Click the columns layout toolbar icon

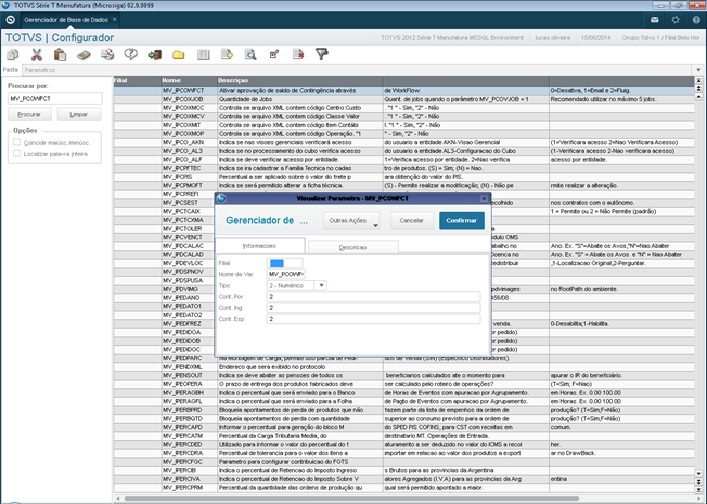203,55
